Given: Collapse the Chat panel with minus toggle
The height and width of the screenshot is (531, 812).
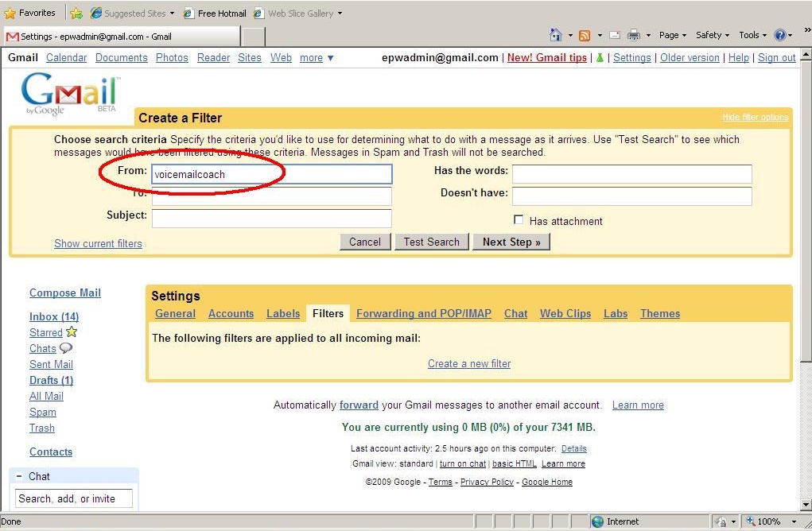Looking at the screenshot, I should click(19, 475).
